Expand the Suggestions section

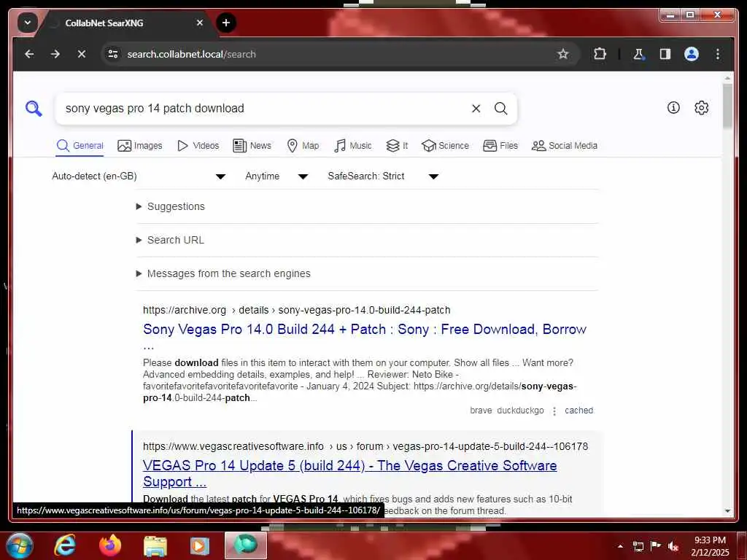171,206
